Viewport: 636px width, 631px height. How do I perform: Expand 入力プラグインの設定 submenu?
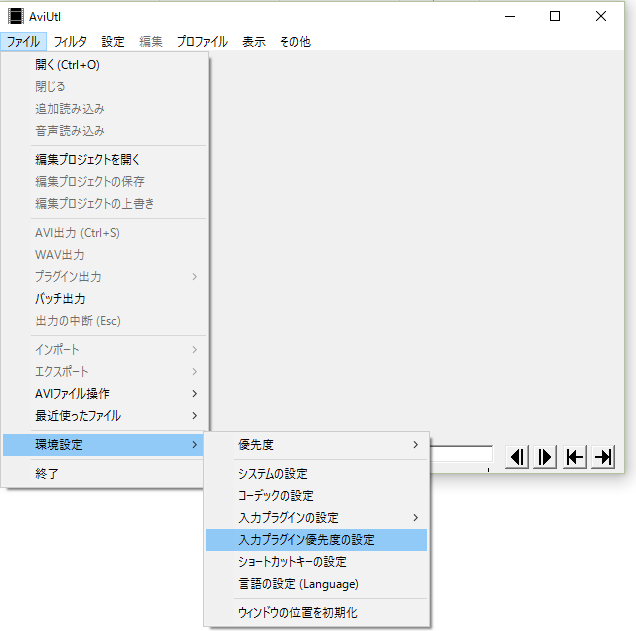[x=317, y=518]
